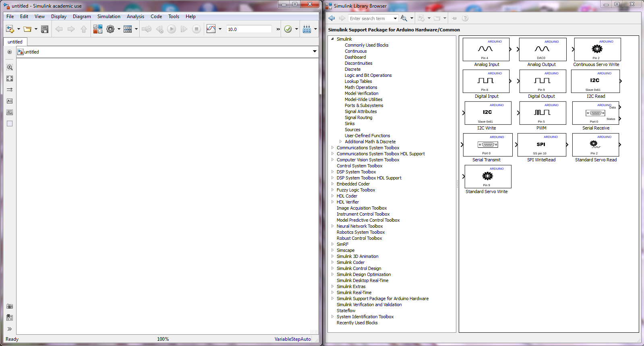644x346 pixels.
Task: Expand the Simscape library node
Action: 332,250
